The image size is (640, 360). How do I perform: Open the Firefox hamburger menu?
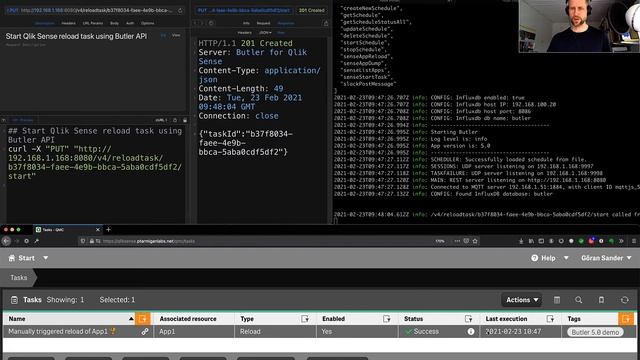(x=633, y=241)
